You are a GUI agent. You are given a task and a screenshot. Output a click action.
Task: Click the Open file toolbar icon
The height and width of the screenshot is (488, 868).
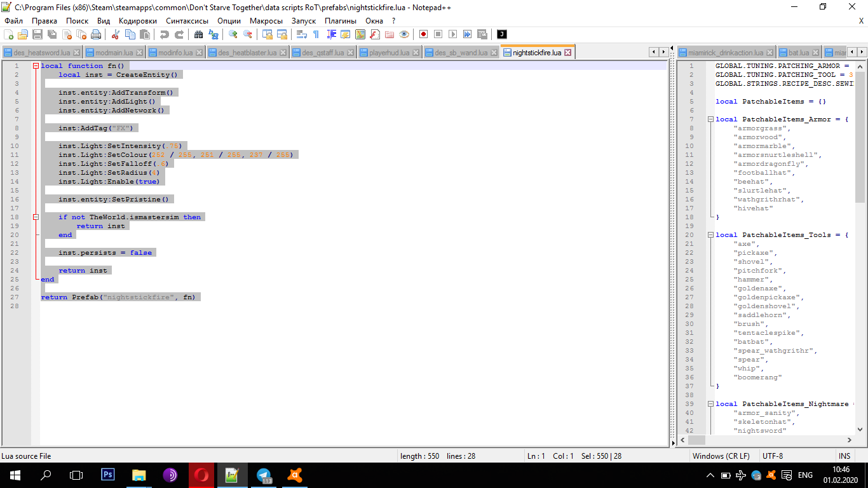tap(23, 34)
